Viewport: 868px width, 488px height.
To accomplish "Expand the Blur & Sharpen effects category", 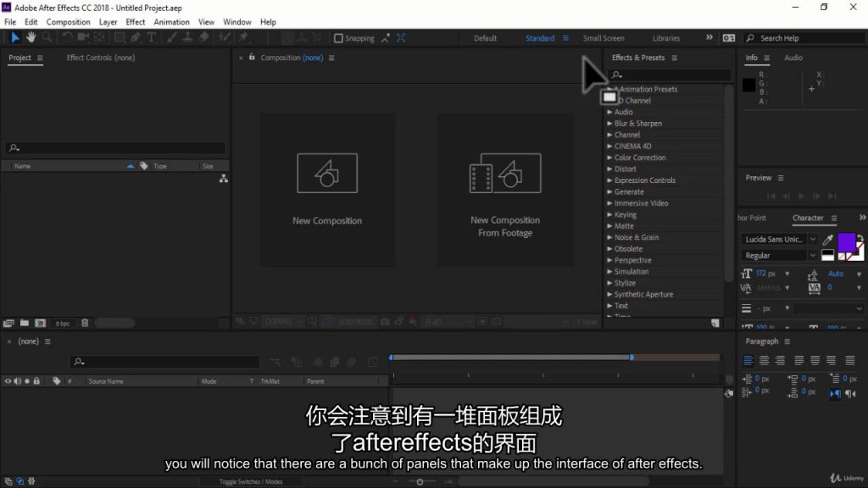I will coord(609,124).
